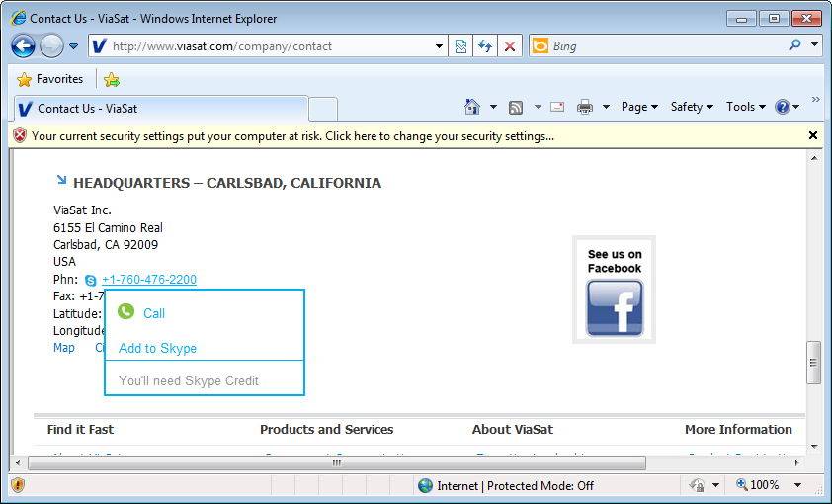The width and height of the screenshot is (832, 504).
Task: Click the Compatibility View icon
Action: click(x=461, y=46)
